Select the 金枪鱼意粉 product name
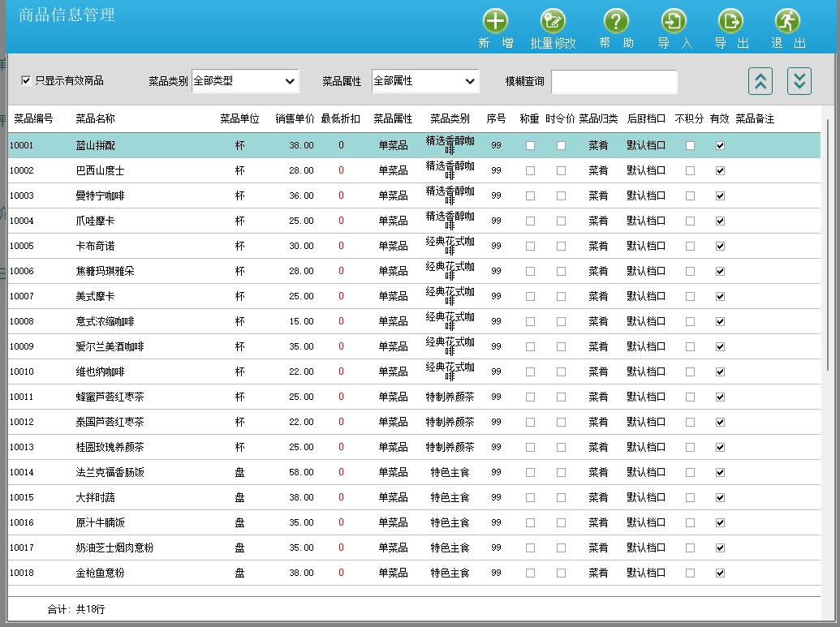This screenshot has height=627, width=840. pyautogui.click(x=101, y=573)
